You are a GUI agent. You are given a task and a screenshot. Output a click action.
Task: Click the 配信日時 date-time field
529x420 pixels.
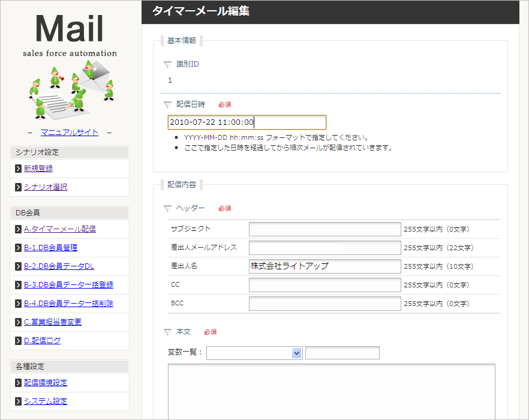point(247,122)
